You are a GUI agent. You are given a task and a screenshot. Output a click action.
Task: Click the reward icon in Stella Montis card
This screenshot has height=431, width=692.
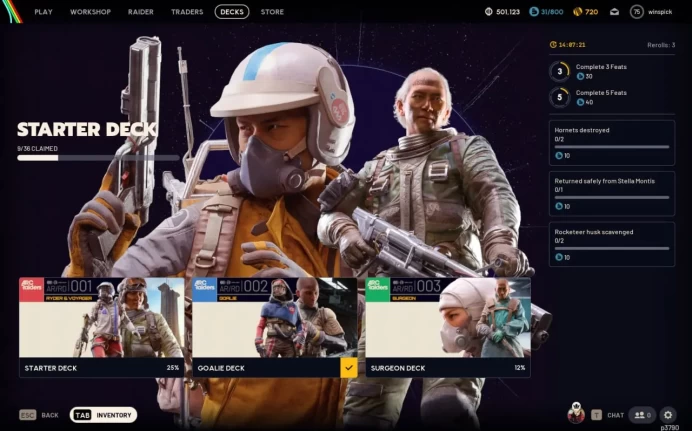(x=559, y=206)
